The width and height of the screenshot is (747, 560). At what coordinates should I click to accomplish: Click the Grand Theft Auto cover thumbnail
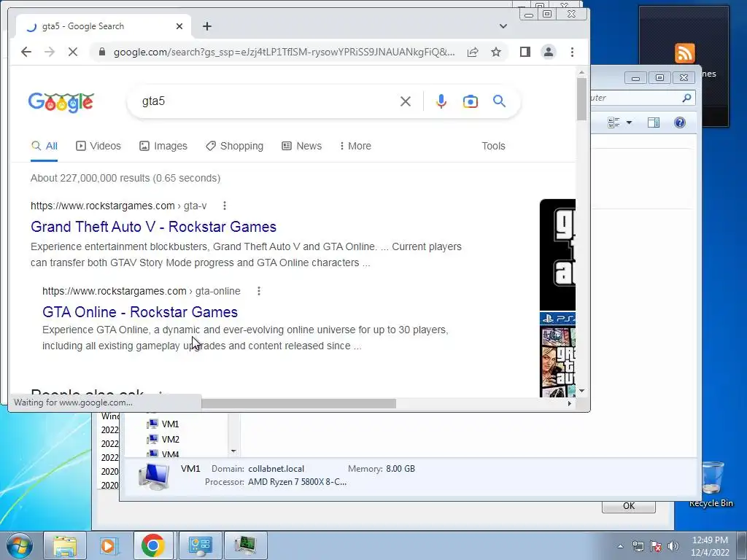click(x=557, y=254)
